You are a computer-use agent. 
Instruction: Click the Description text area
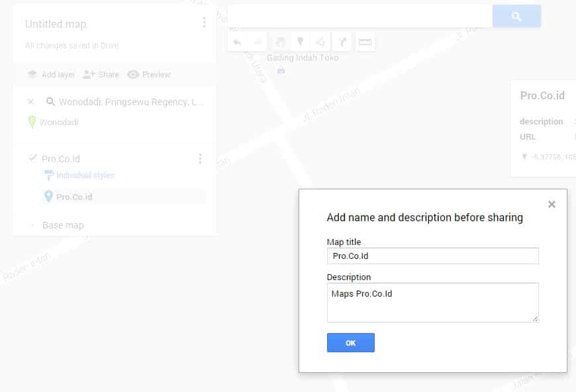(x=433, y=303)
